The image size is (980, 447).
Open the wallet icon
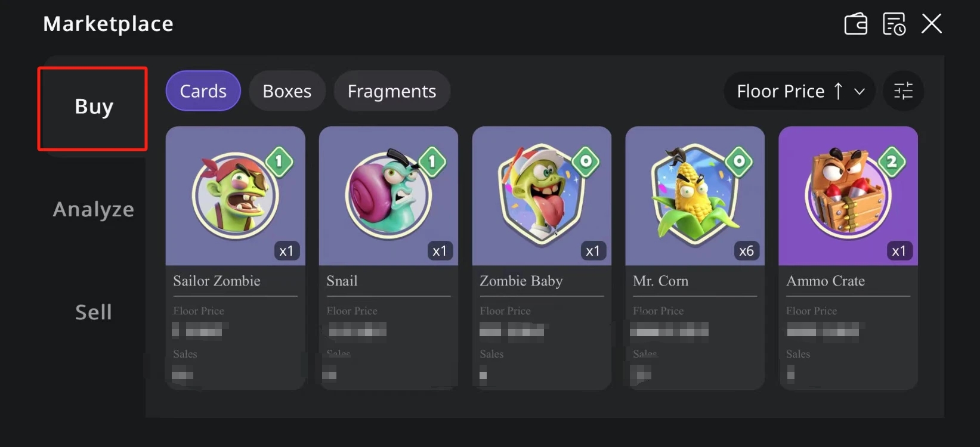pos(856,24)
